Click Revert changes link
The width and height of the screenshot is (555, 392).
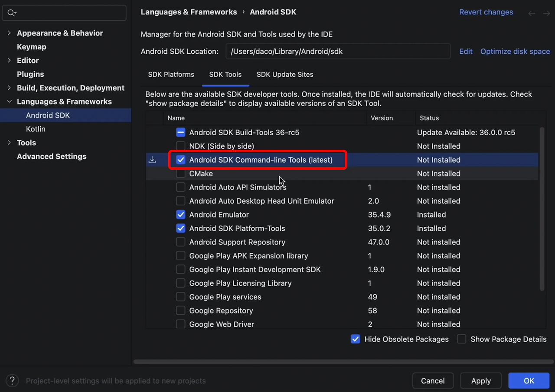pos(486,12)
